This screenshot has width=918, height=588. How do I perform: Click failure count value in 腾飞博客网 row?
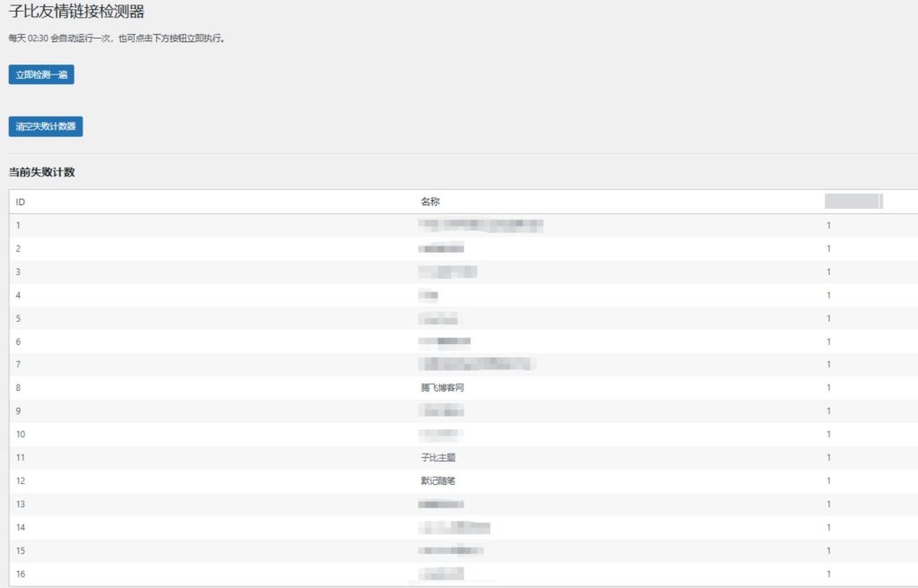tap(828, 388)
